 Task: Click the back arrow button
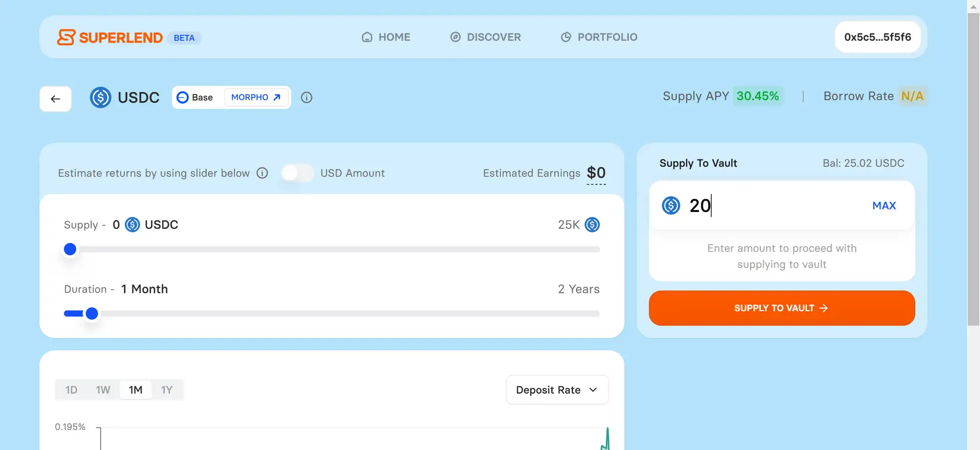click(x=56, y=99)
